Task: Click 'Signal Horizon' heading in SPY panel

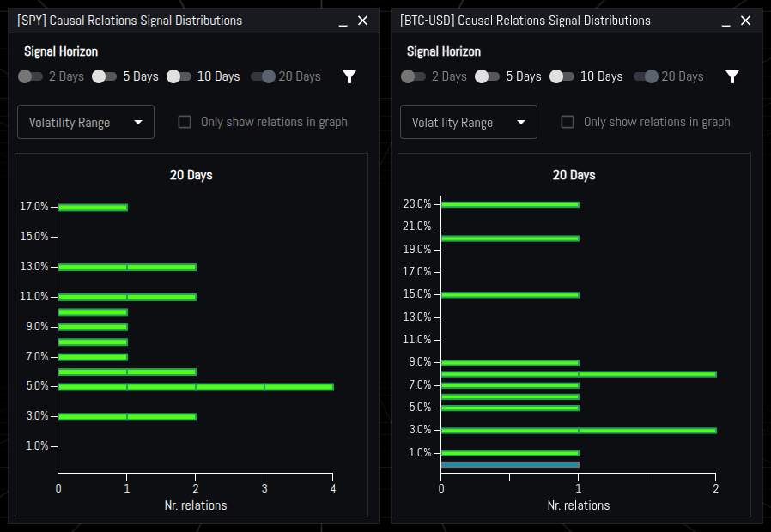Action: coord(61,51)
